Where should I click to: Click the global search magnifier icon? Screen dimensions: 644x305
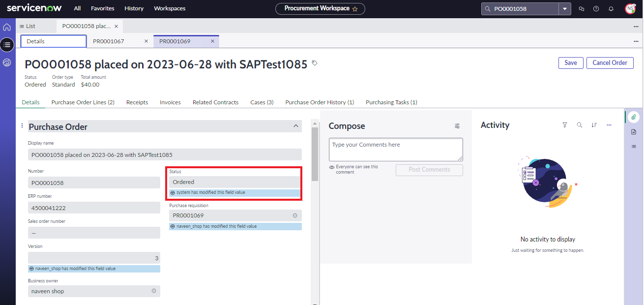(x=488, y=9)
